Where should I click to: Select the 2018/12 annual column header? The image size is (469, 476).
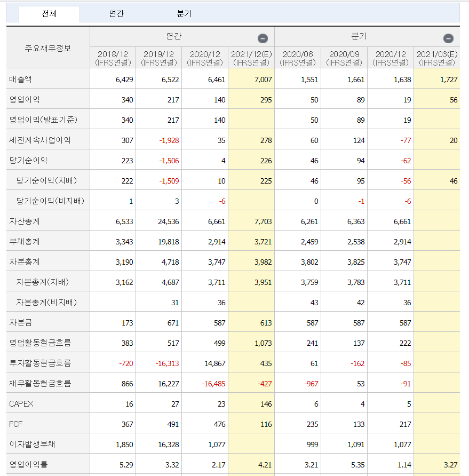tap(113, 58)
